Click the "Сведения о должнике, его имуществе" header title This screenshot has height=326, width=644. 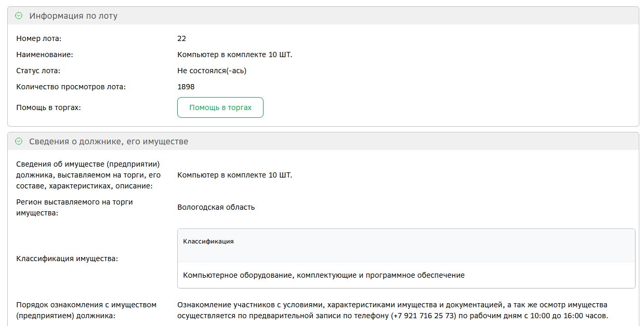coord(109,141)
